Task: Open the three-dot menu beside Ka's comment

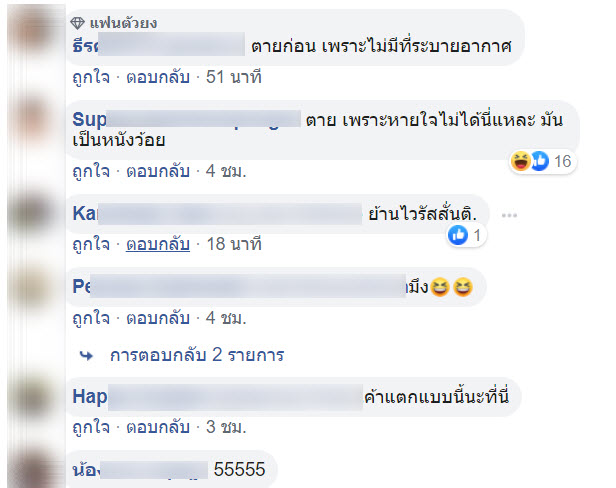Action: pyautogui.click(x=509, y=215)
